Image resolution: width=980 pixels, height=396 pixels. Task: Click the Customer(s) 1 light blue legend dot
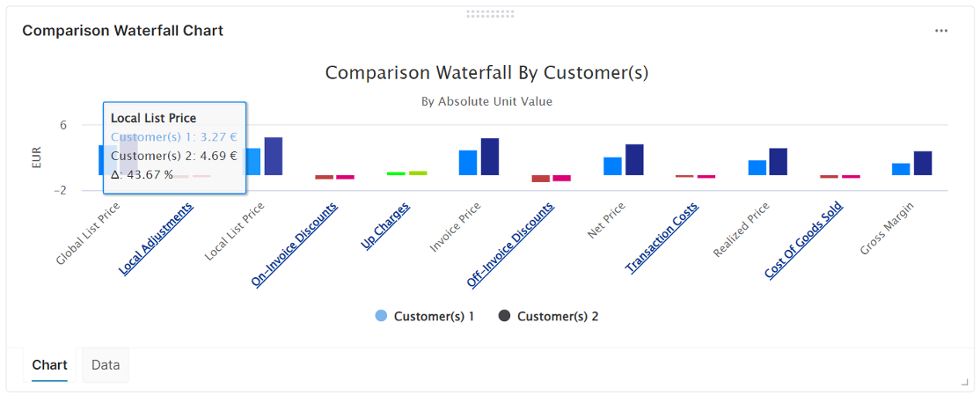[x=381, y=316]
